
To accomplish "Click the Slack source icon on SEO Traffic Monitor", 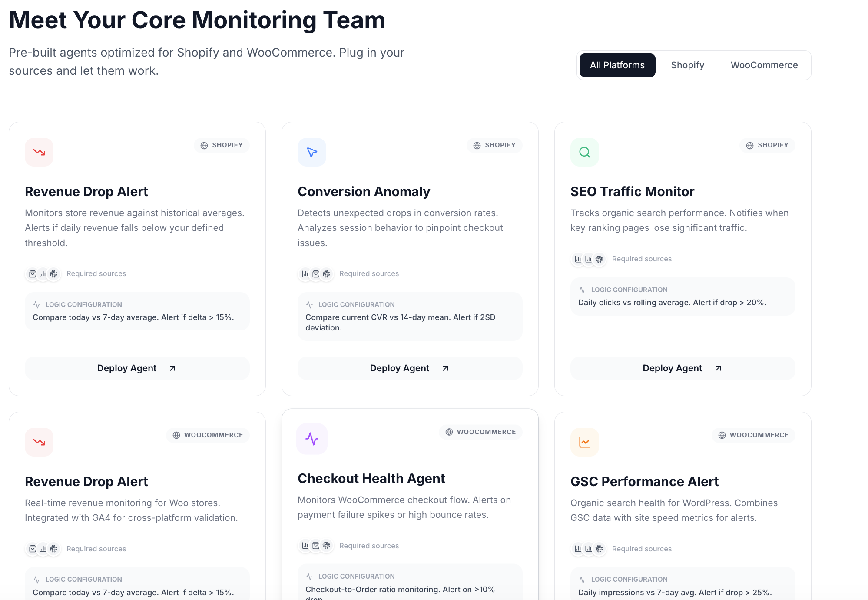I will [x=599, y=259].
